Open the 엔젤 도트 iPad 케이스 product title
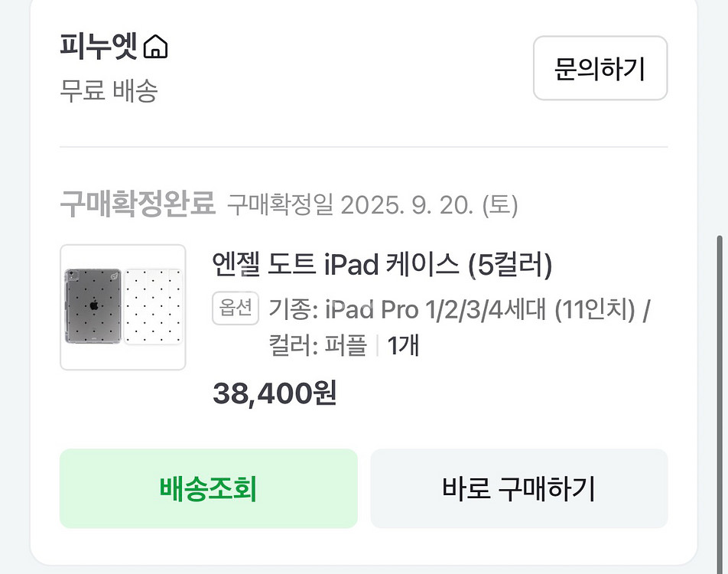Screen dimensions: 728x574 click(x=382, y=266)
